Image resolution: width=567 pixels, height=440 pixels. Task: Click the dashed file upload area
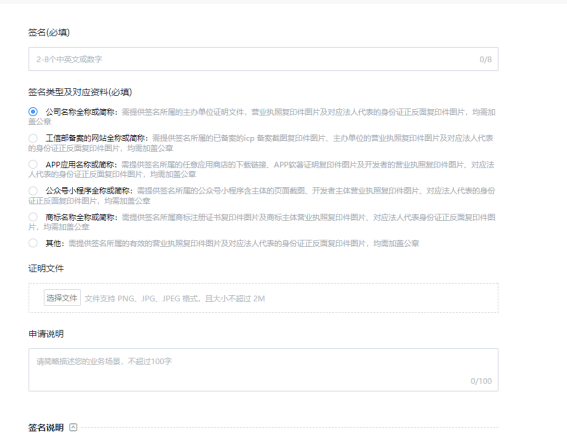point(263,298)
